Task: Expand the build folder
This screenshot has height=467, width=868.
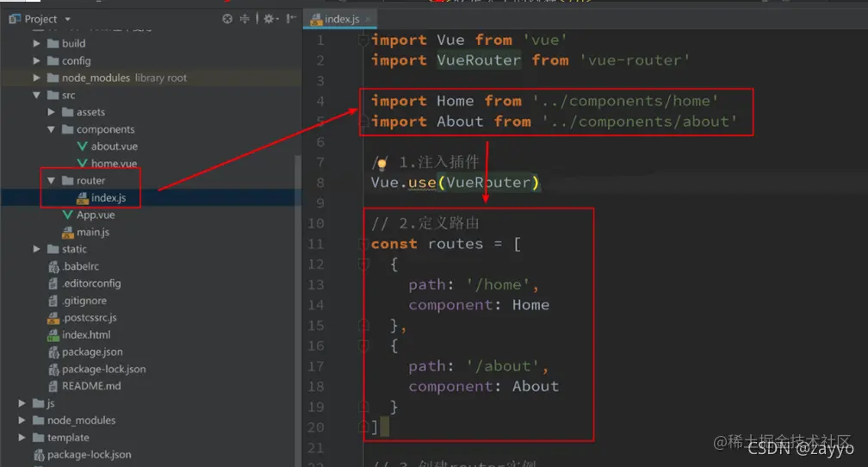Action: (x=36, y=43)
